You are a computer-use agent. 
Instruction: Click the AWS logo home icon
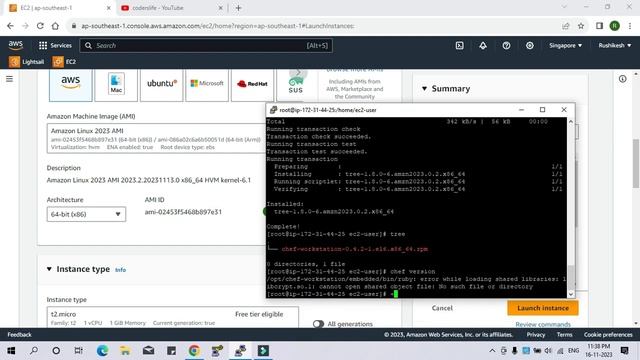click(x=16, y=45)
